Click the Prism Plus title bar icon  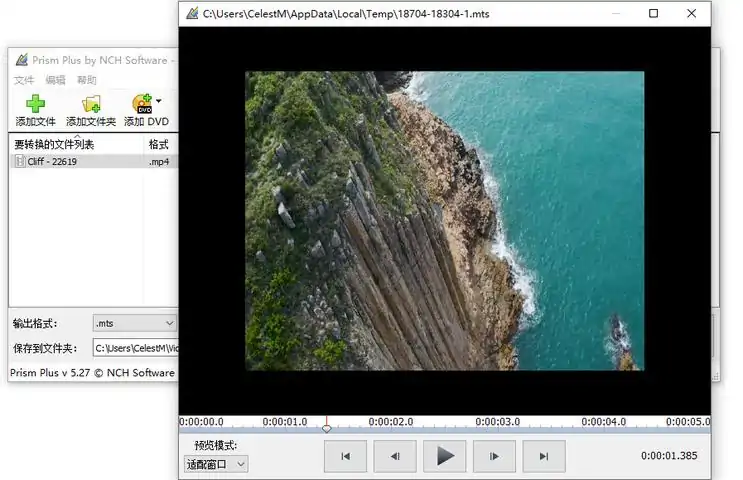pos(22,60)
